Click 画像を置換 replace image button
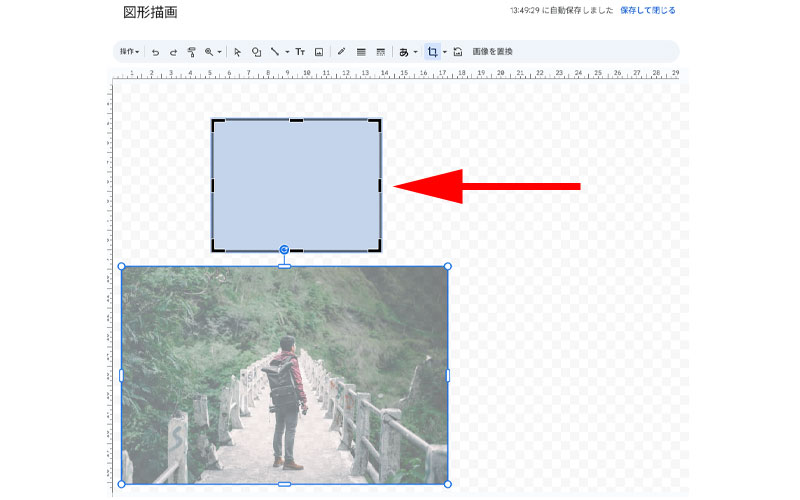800x500 pixels. [x=492, y=52]
